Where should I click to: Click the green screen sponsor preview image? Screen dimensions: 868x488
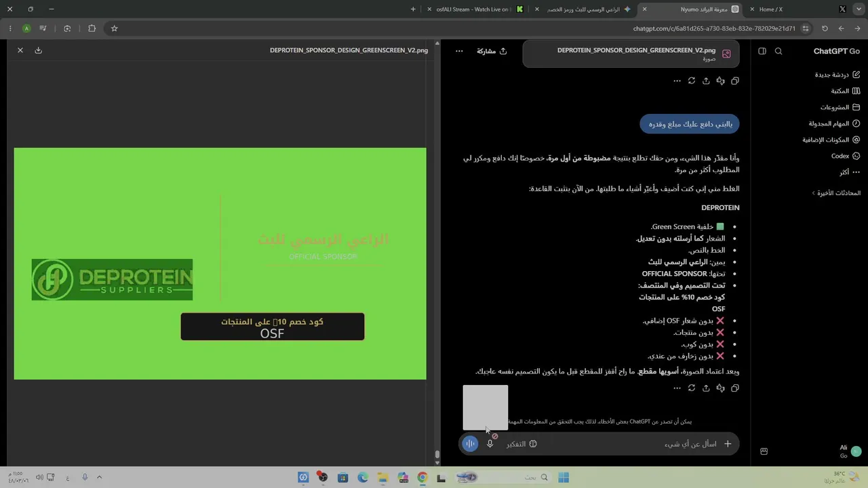pos(220,264)
